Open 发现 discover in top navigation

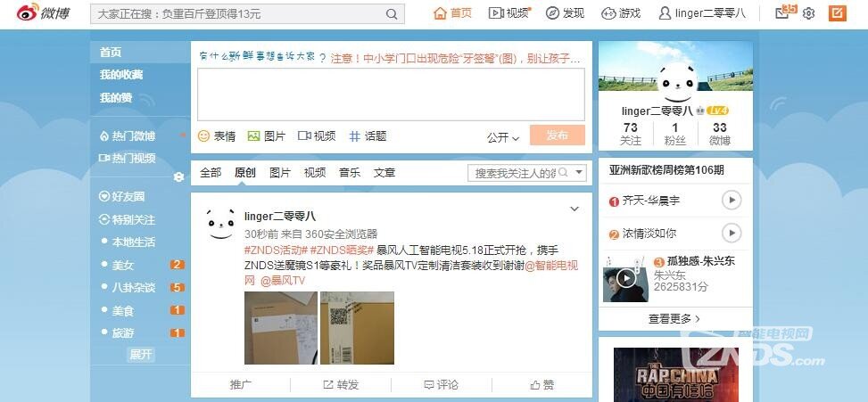(565, 13)
